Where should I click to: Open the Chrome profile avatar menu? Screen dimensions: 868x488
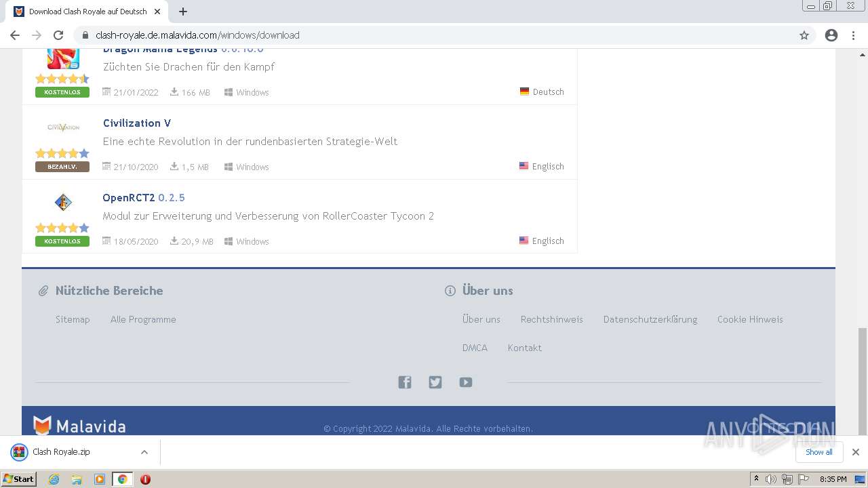tap(831, 35)
